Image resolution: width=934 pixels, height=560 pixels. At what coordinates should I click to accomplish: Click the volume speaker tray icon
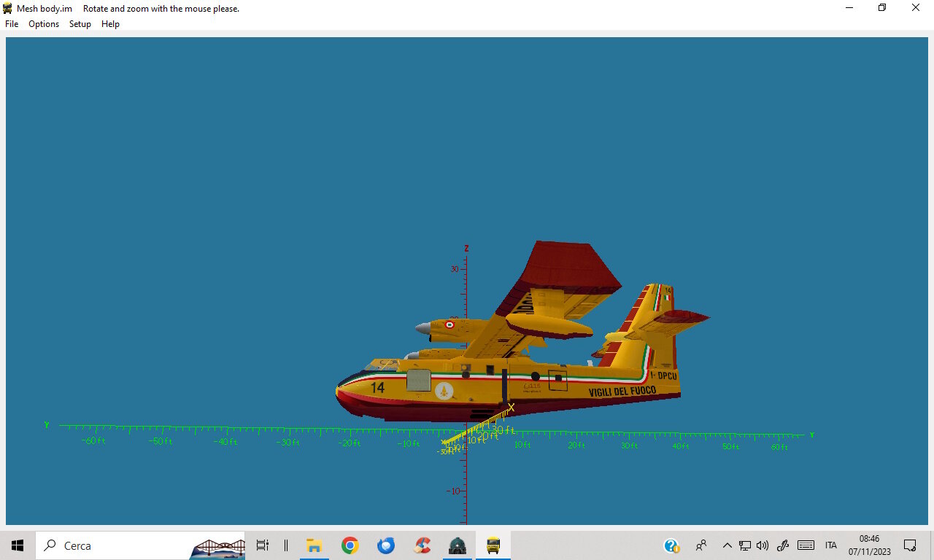[763, 545]
